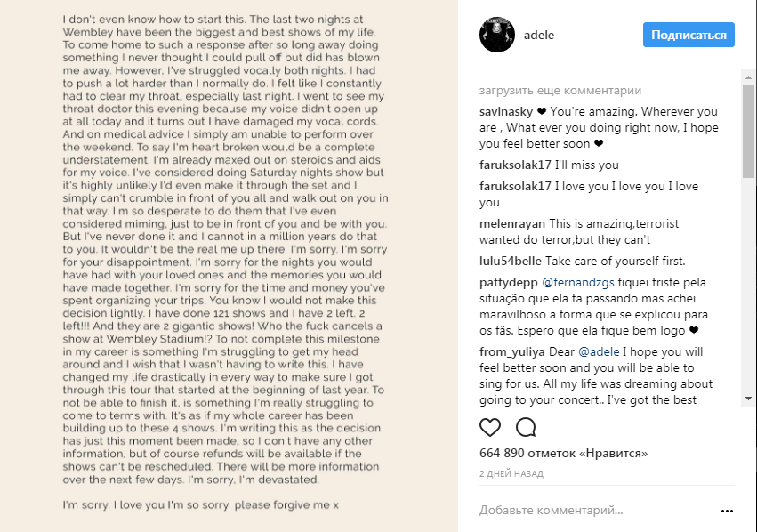Click the comment speech bubble icon

click(526, 427)
